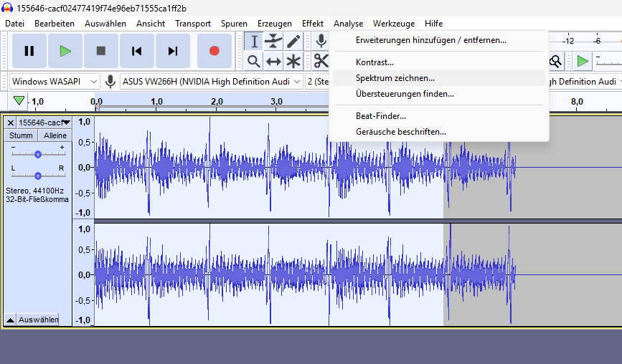The height and width of the screenshot is (364, 622).
Task: Open the Windows WASAPI host dropdown
Action: click(x=55, y=82)
